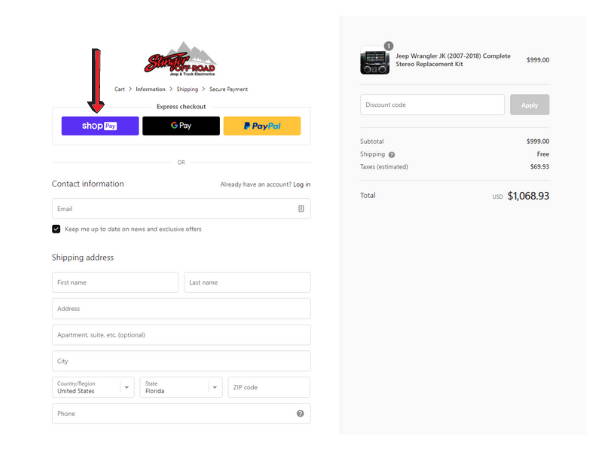Screen dimensions: 600x450
Task: Go to Cart breadcrumb link
Action: click(119, 89)
